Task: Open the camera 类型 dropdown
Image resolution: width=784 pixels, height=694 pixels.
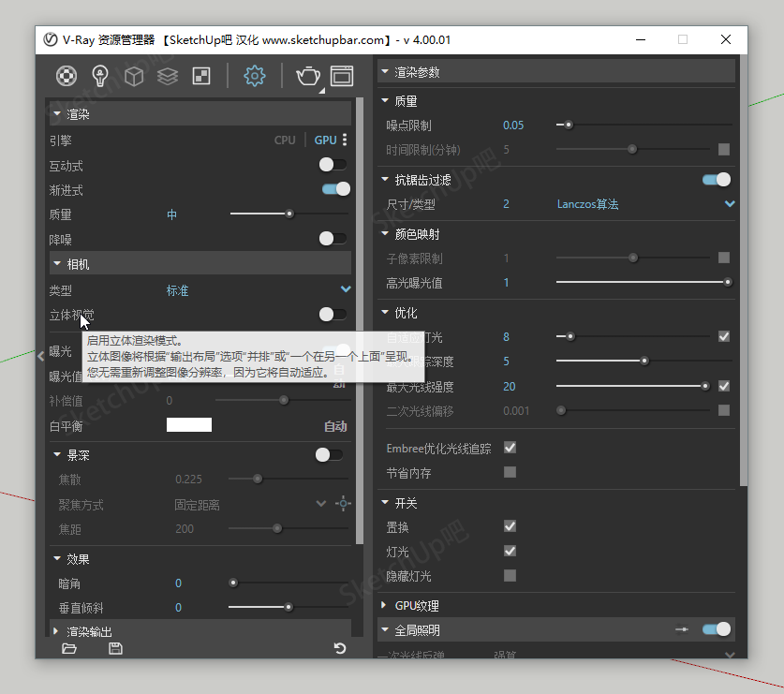Action: [259, 290]
